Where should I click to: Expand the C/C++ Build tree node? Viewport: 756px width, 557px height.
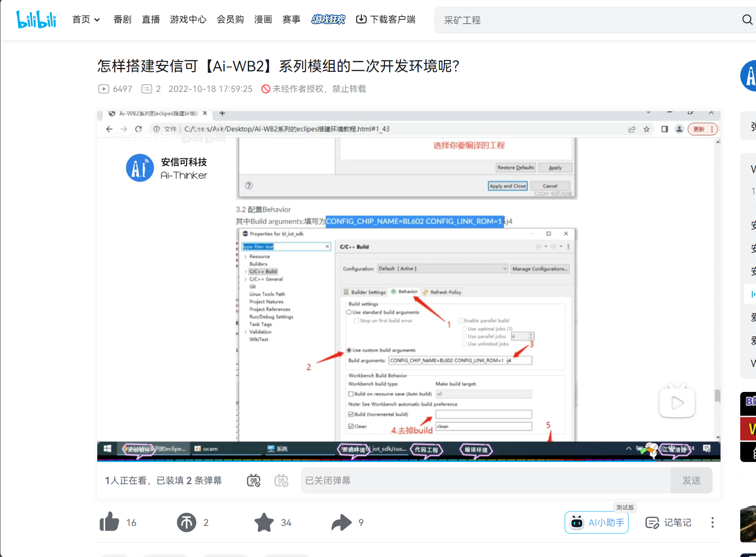pos(246,271)
